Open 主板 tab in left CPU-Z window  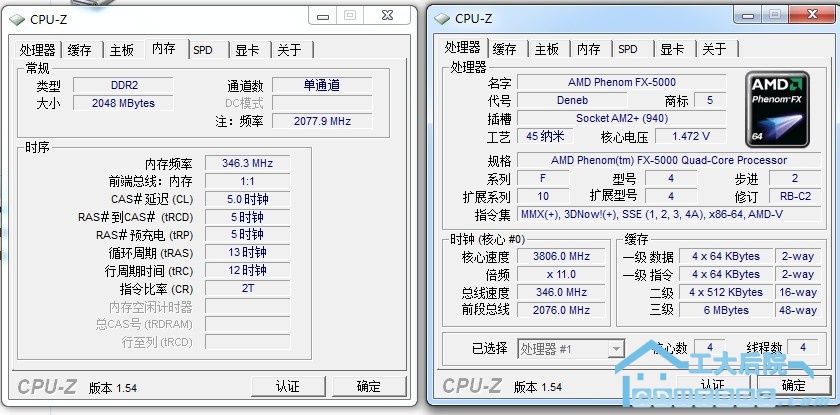(x=122, y=50)
